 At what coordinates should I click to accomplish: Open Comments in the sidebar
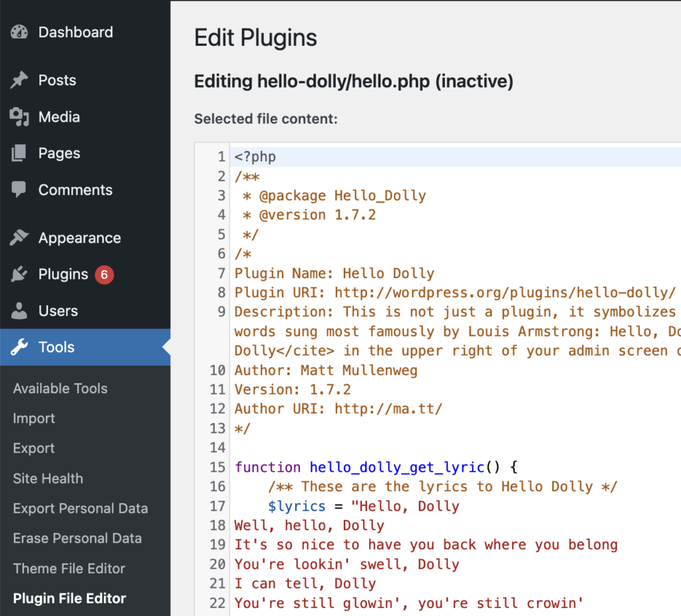click(x=76, y=190)
